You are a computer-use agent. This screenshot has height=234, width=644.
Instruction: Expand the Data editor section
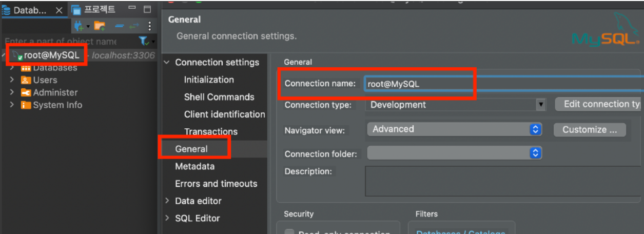coord(167,201)
